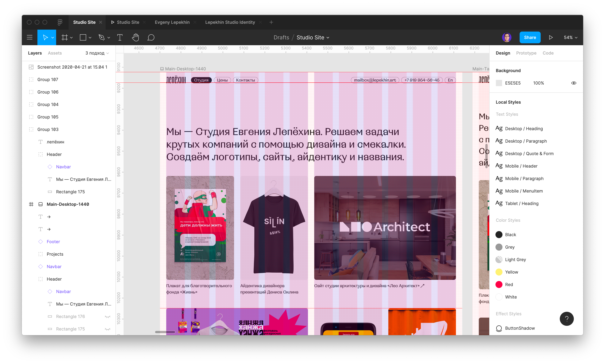The image size is (605, 364).
Task: Open the Evgeny Lepekhin file tab
Action: click(172, 22)
